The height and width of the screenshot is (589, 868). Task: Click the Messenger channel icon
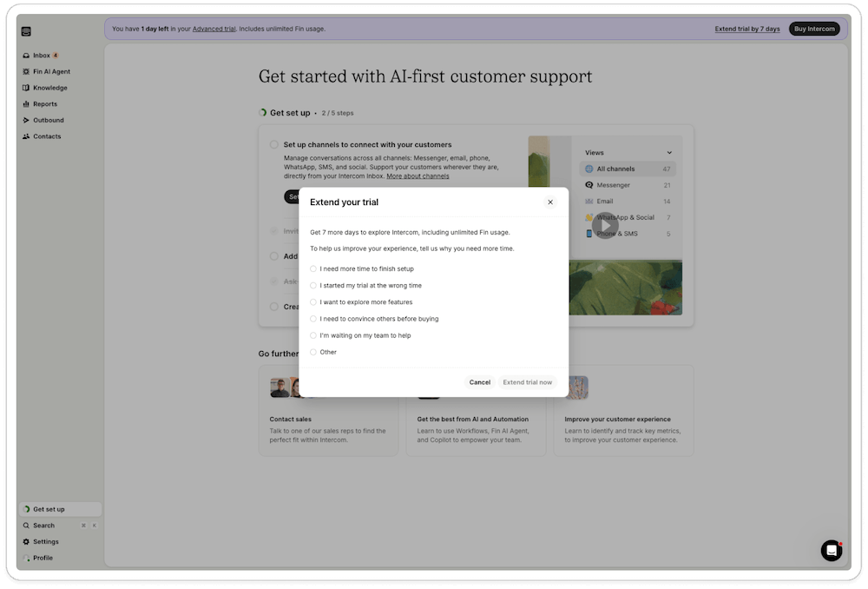point(589,185)
